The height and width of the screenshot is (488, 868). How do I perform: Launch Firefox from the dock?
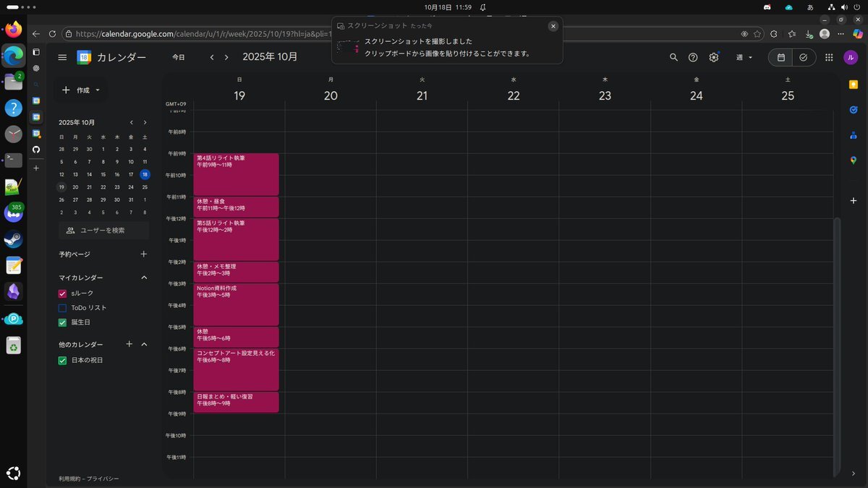tap(13, 30)
